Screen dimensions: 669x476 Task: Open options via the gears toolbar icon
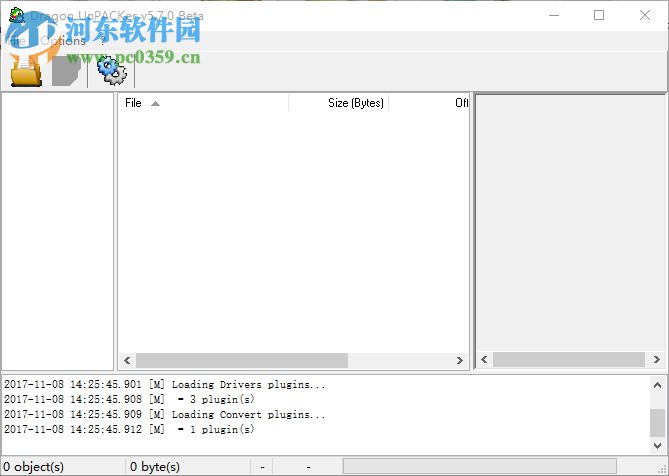[x=111, y=70]
